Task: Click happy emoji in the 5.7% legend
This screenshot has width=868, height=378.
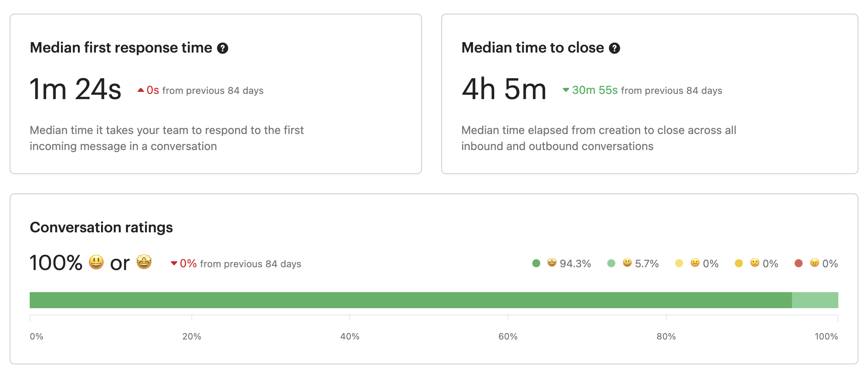Action: click(627, 262)
